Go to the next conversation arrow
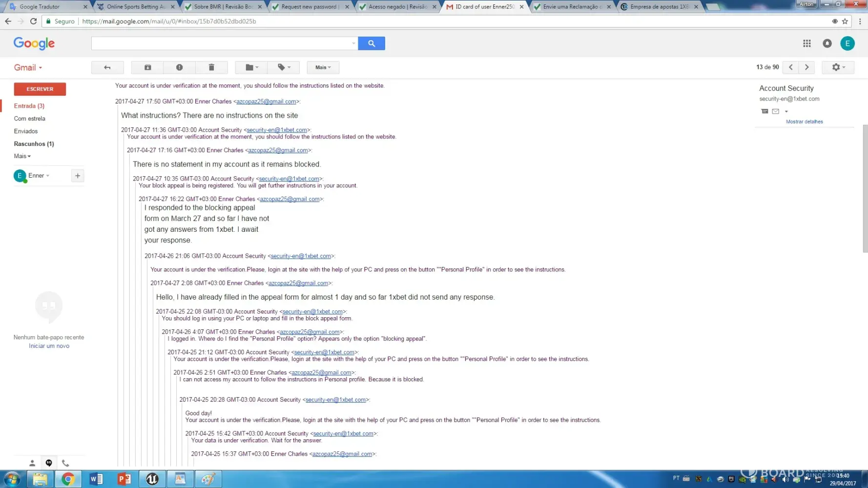The height and width of the screenshot is (488, 868). point(806,67)
